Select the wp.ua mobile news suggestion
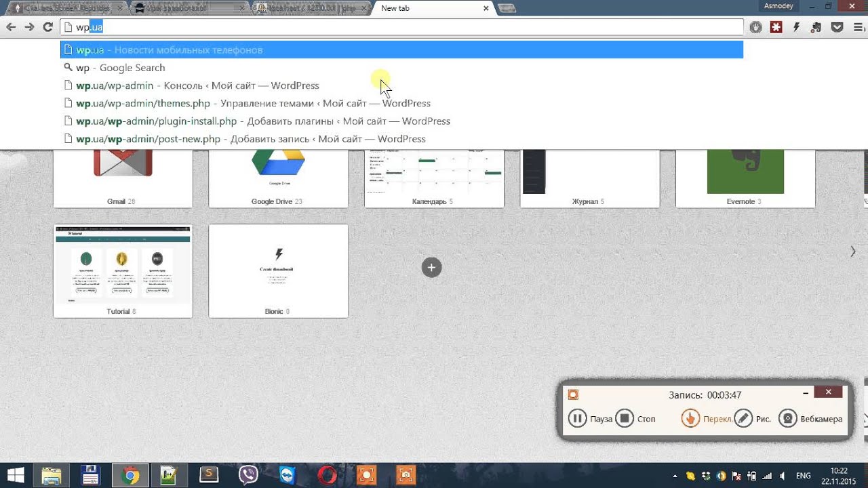Viewport: 868px width, 488px height. tap(402, 49)
